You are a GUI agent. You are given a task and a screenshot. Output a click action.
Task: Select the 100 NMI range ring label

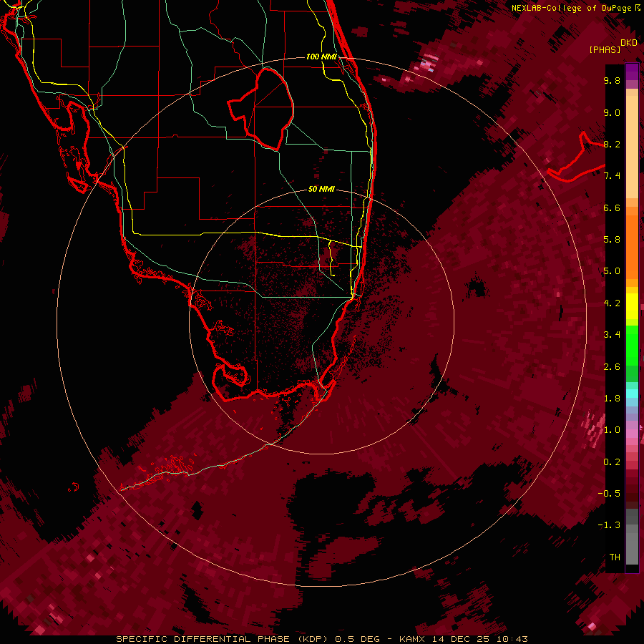click(x=321, y=57)
